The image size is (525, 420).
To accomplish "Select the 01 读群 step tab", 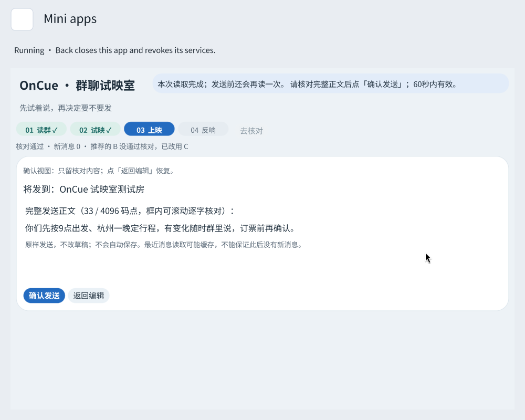I will tap(41, 130).
